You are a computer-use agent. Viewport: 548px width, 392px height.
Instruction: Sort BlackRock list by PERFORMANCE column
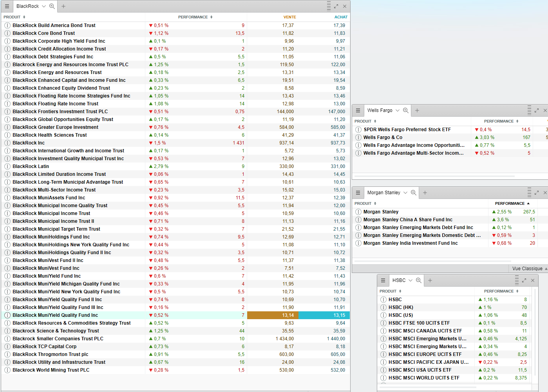[x=195, y=17]
